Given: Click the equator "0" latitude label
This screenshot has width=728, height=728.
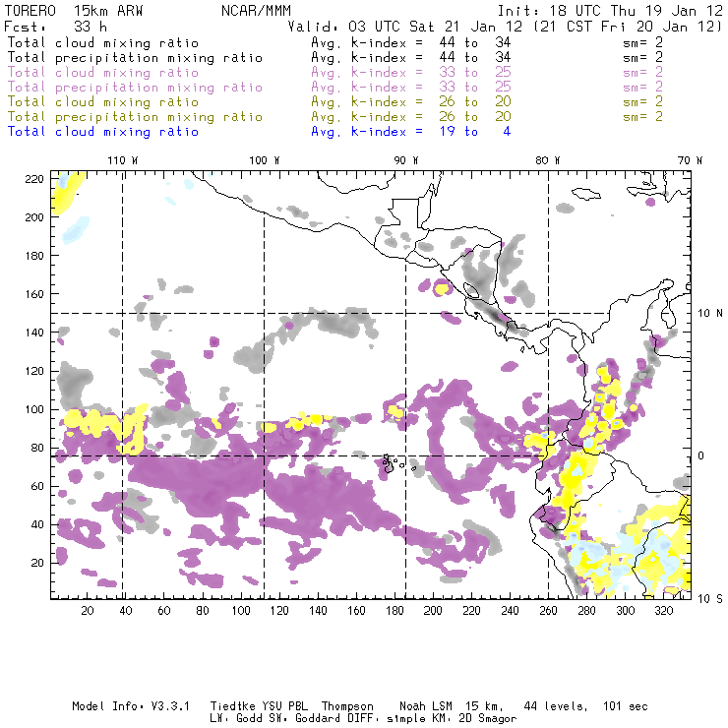Looking at the screenshot, I should pos(701,455).
